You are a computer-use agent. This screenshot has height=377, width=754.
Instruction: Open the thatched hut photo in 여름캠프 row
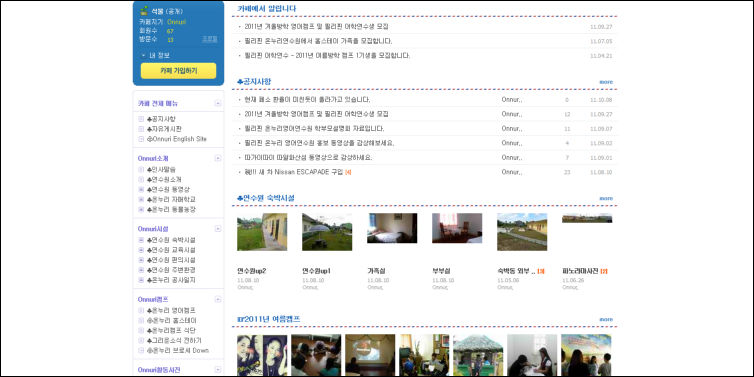[x=478, y=355]
